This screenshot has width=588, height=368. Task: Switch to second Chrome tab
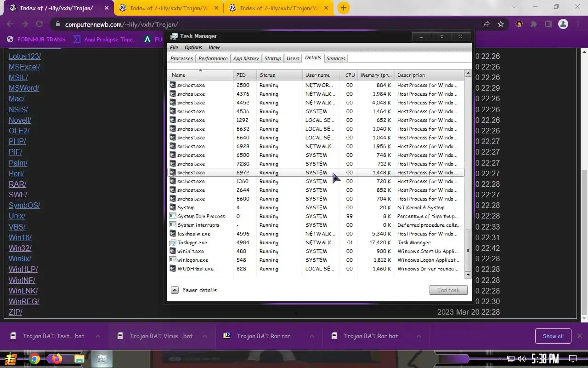pos(168,8)
